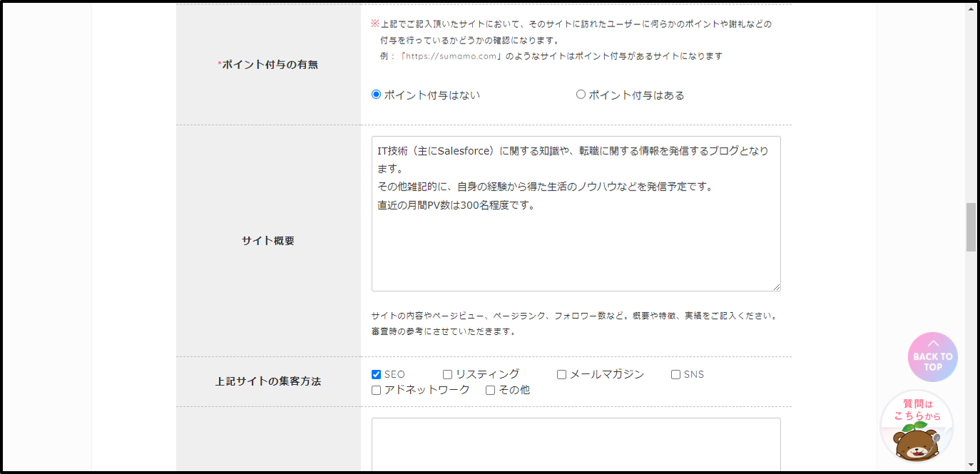
Task: Check the SNS checkbox
Action: pyautogui.click(x=676, y=374)
